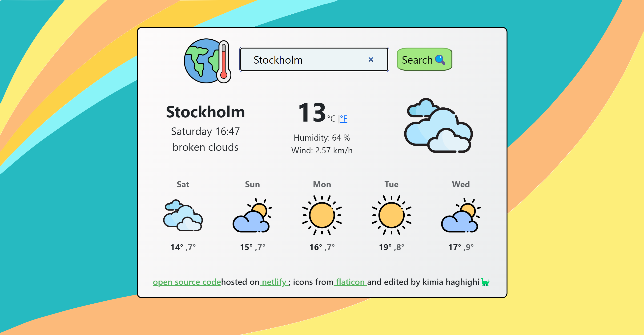Switch temperature display to Fahrenheit
Image resolution: width=644 pixels, height=335 pixels.
(344, 118)
